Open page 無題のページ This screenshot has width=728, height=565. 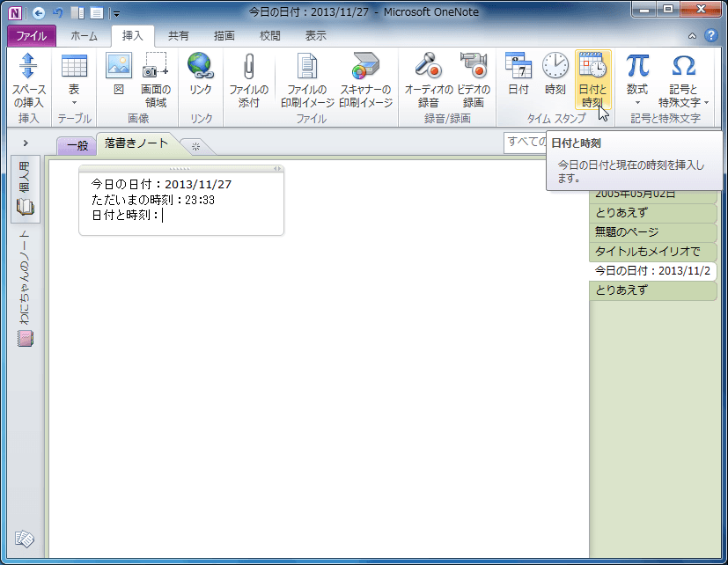click(653, 232)
